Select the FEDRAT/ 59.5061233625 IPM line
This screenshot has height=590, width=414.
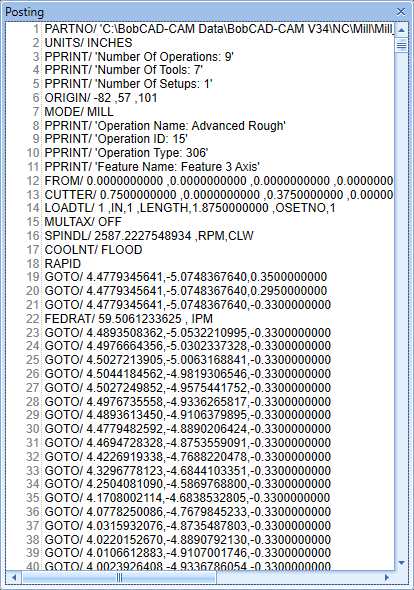(129, 319)
